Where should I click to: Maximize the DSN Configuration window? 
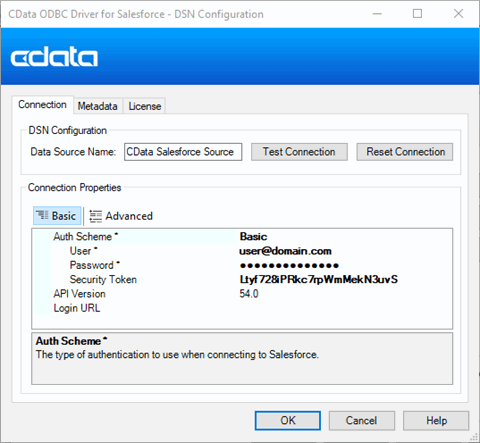click(417, 14)
